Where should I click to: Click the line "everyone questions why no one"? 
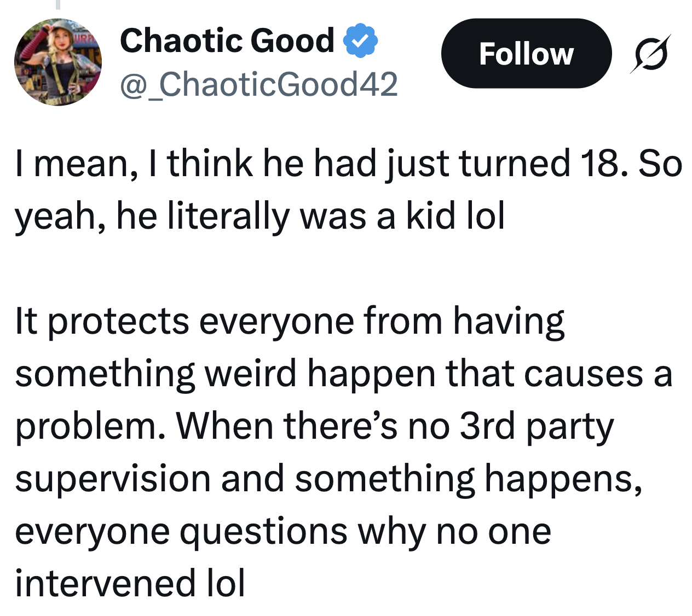[x=282, y=531]
